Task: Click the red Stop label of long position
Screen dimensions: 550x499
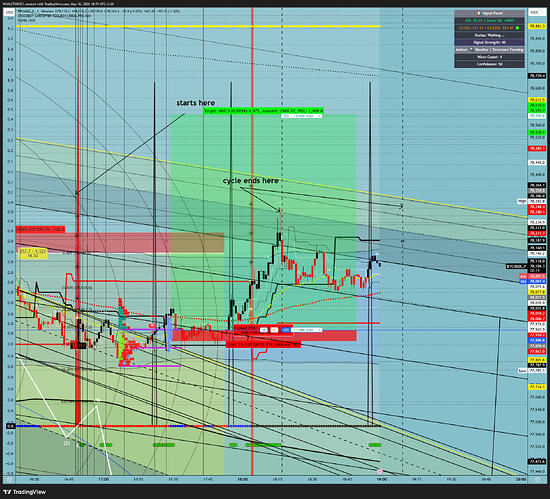Action: pyautogui.click(x=263, y=345)
